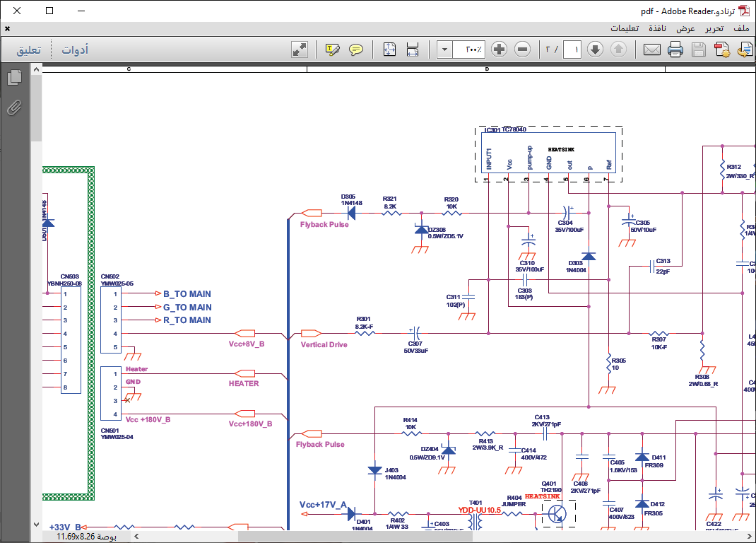
Task: Click the Adobe PDF icon in the title bar
Action: (x=745, y=11)
